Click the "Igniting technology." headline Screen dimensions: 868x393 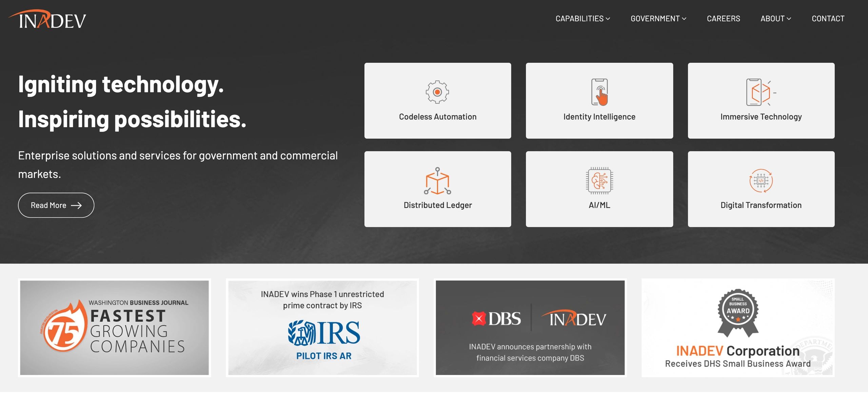point(121,84)
